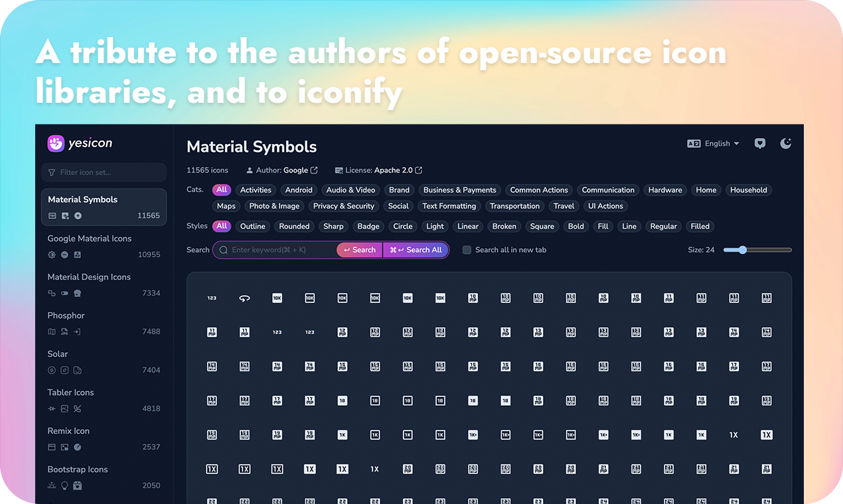The height and width of the screenshot is (504, 843).
Task: Open Material Design Icons set in sidebar
Action: coord(104,284)
